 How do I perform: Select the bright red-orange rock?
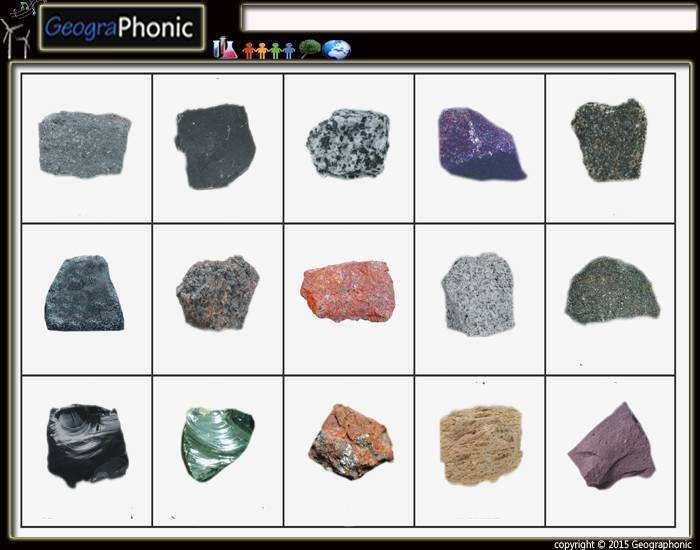pyautogui.click(x=348, y=291)
